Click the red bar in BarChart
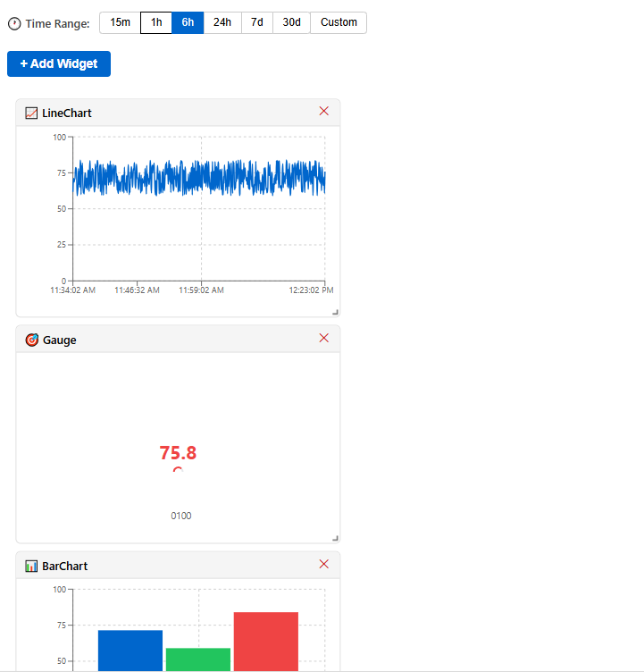 click(266, 642)
